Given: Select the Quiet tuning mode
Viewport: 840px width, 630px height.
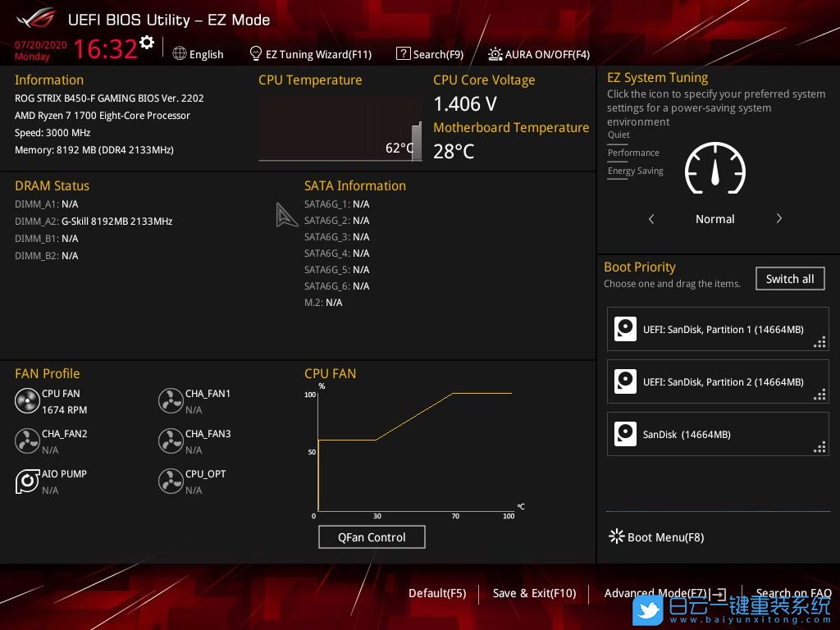Looking at the screenshot, I should click(x=619, y=135).
